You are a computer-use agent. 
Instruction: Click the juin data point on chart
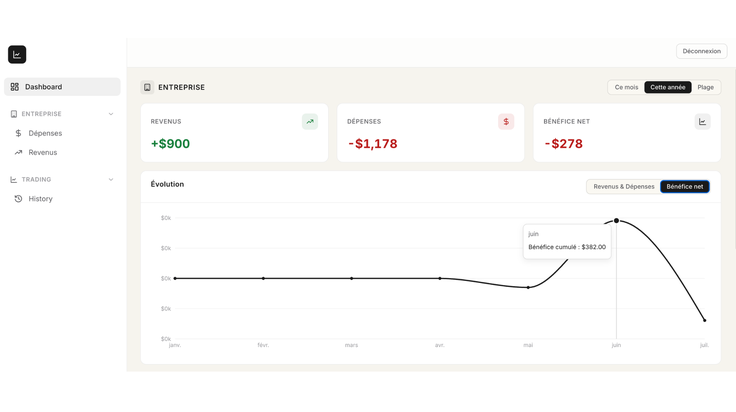616,221
